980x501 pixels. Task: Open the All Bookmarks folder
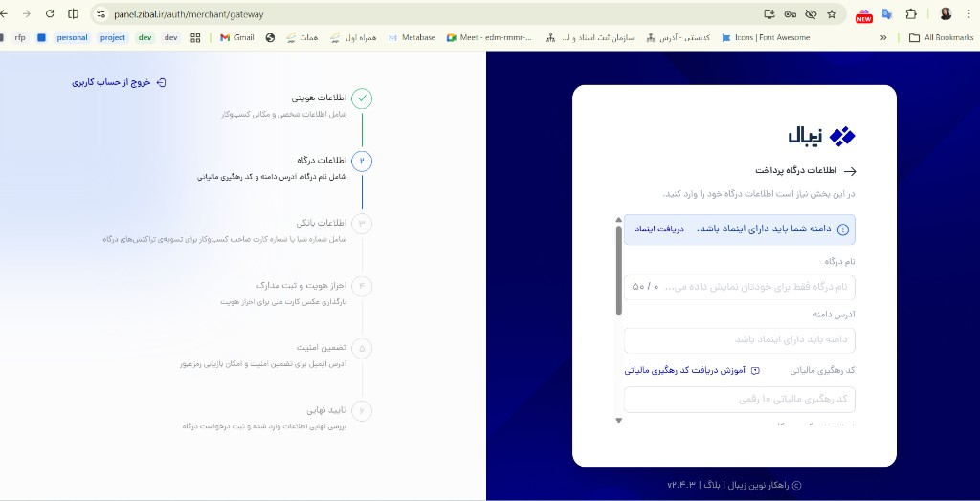click(x=941, y=37)
